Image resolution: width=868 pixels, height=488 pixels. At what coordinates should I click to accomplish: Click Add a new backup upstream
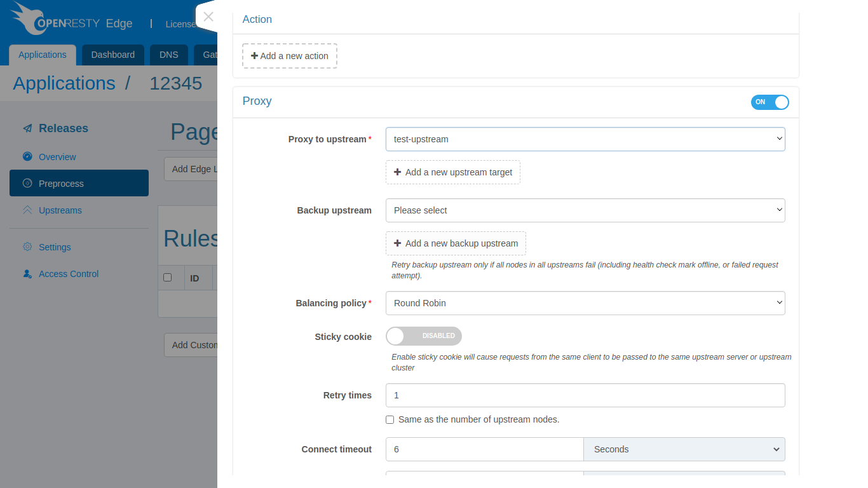456,243
